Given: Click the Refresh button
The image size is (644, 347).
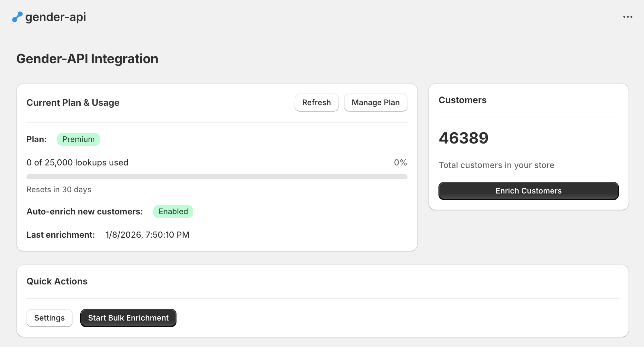Looking at the screenshot, I should pos(316,103).
